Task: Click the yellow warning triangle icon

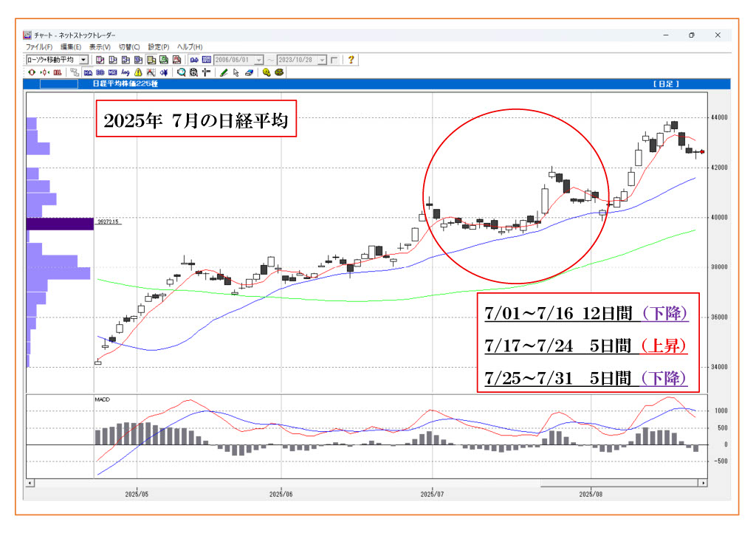Action: coord(138,72)
